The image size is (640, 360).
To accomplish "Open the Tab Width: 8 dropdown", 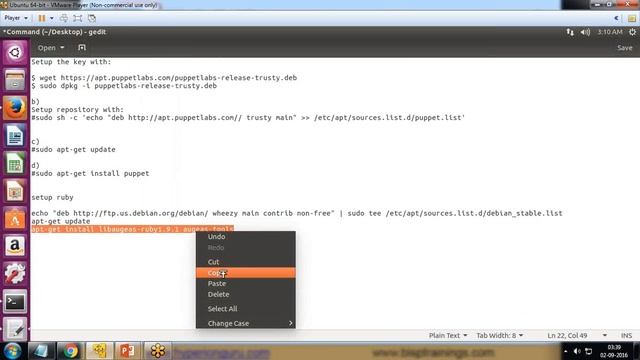I will [x=500, y=336].
